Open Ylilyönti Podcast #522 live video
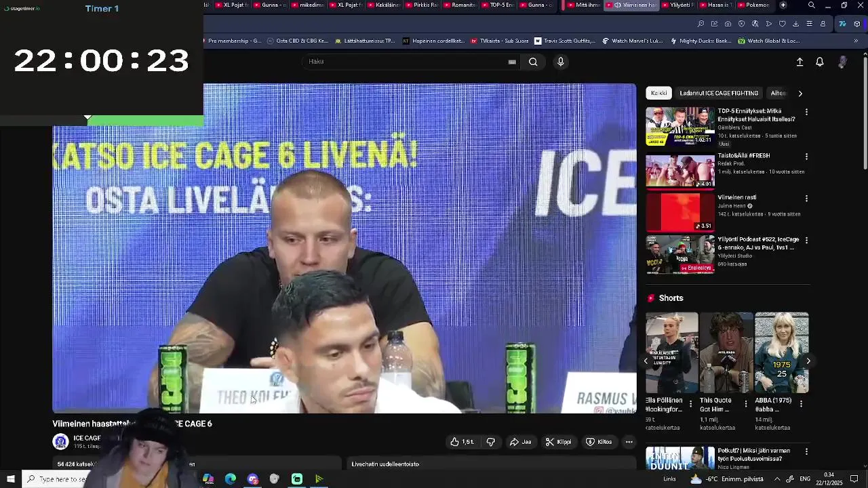Viewport: 868px width, 488px height. 680,254
